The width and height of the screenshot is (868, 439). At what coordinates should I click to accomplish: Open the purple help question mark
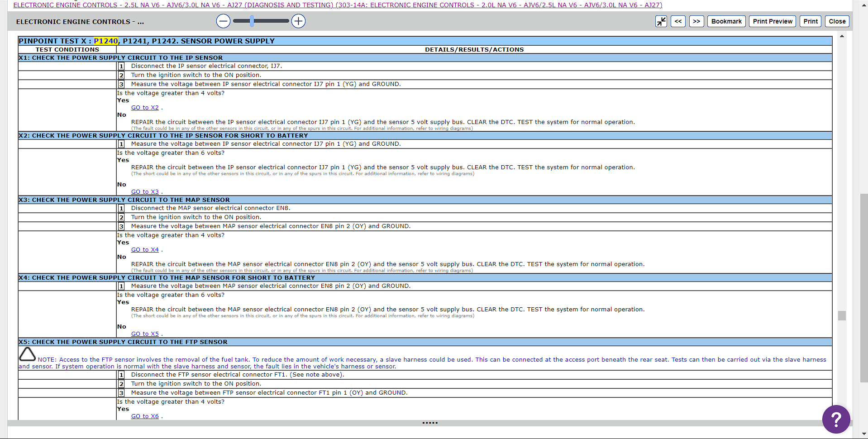point(836,419)
